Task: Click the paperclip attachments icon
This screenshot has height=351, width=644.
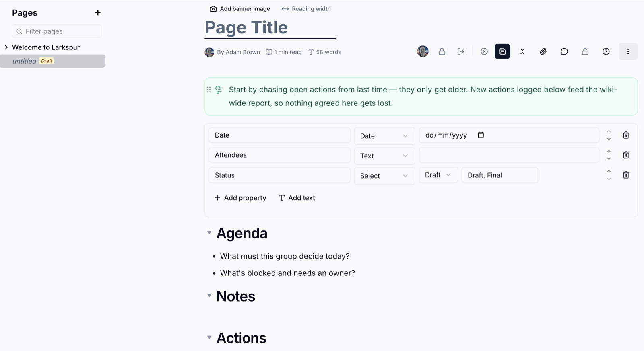Action: [543, 51]
